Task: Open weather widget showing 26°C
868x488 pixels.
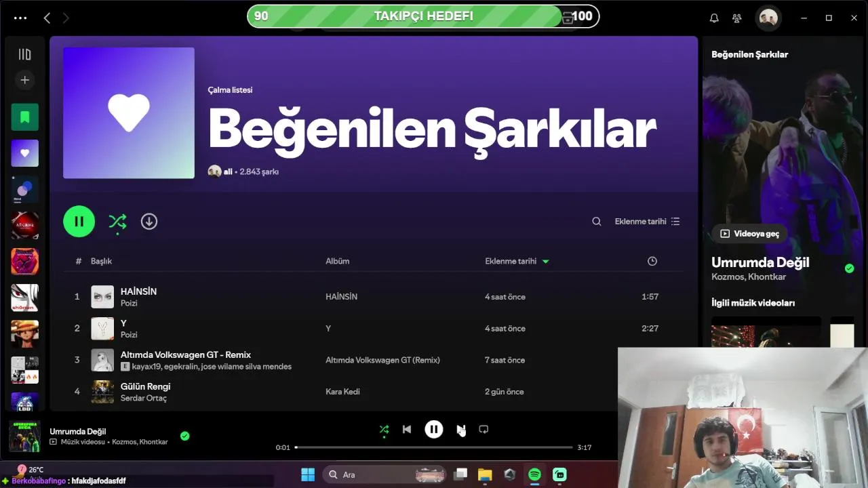Action: [30, 470]
